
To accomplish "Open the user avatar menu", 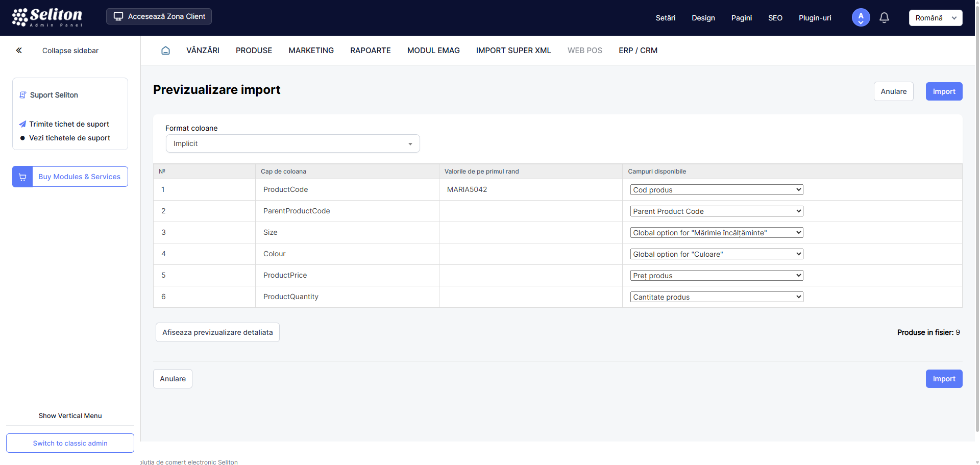I will coord(861,18).
